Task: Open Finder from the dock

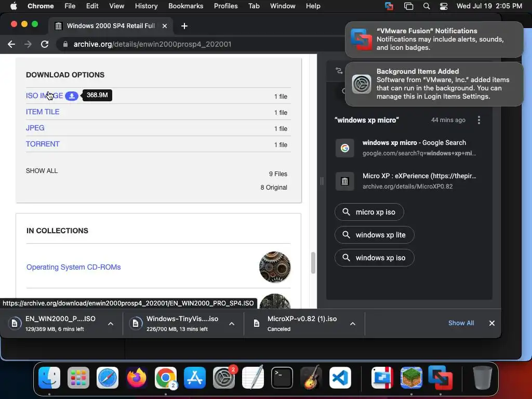Action: 49,378
